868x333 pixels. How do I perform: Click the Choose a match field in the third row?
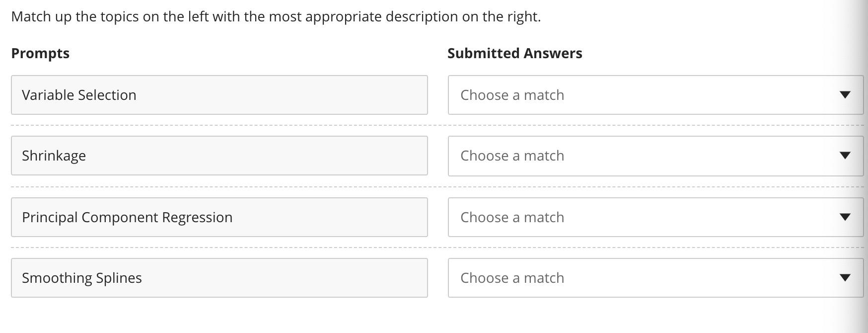[x=511, y=217]
